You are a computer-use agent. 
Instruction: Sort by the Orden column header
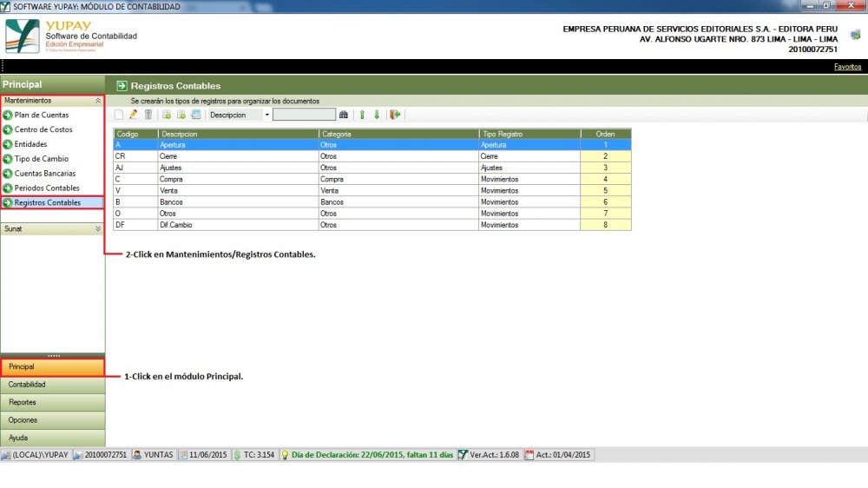point(606,134)
